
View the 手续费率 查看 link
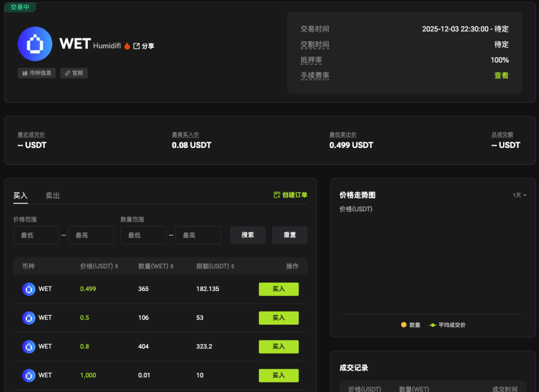(501, 76)
